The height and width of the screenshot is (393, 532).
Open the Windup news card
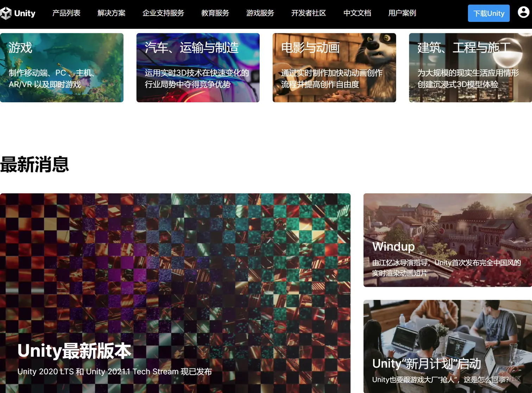pos(448,240)
